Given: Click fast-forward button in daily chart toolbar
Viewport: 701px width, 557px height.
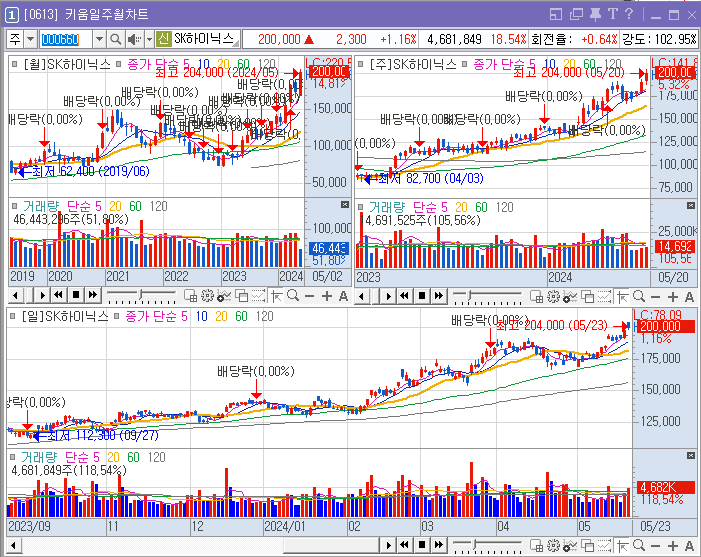Looking at the screenshot, I should (439, 545).
